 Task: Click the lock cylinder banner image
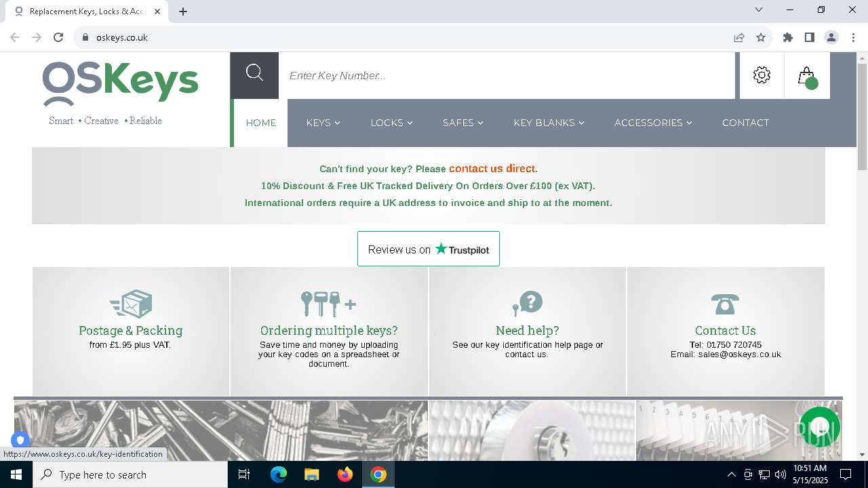pyautogui.click(x=532, y=431)
